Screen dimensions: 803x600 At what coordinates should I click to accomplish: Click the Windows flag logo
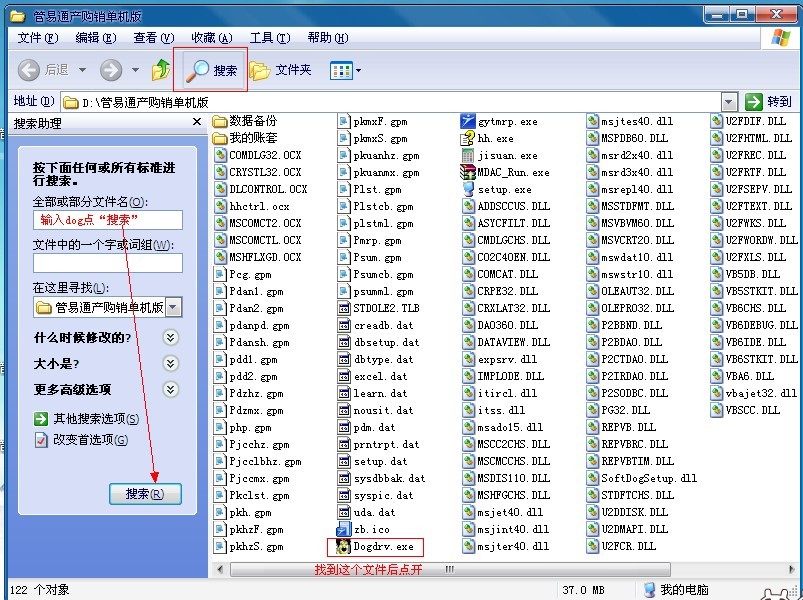780,37
